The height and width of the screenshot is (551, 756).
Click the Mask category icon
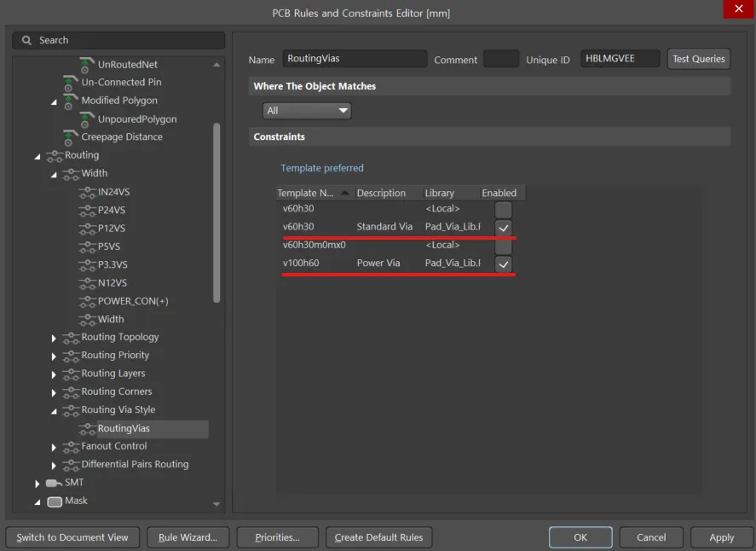(x=55, y=502)
